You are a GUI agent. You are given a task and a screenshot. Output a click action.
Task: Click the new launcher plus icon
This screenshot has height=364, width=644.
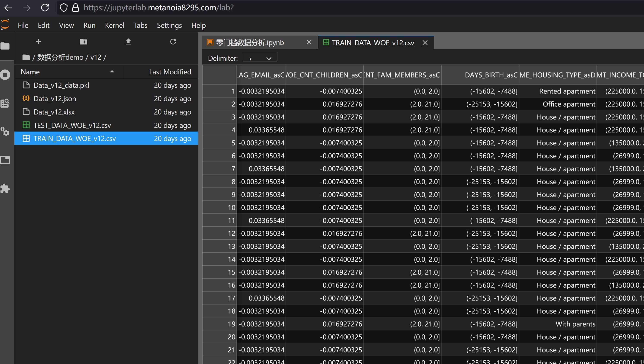point(38,41)
